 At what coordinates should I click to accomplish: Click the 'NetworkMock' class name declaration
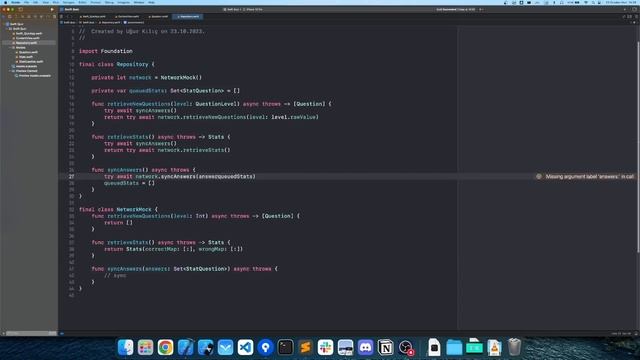134,209
